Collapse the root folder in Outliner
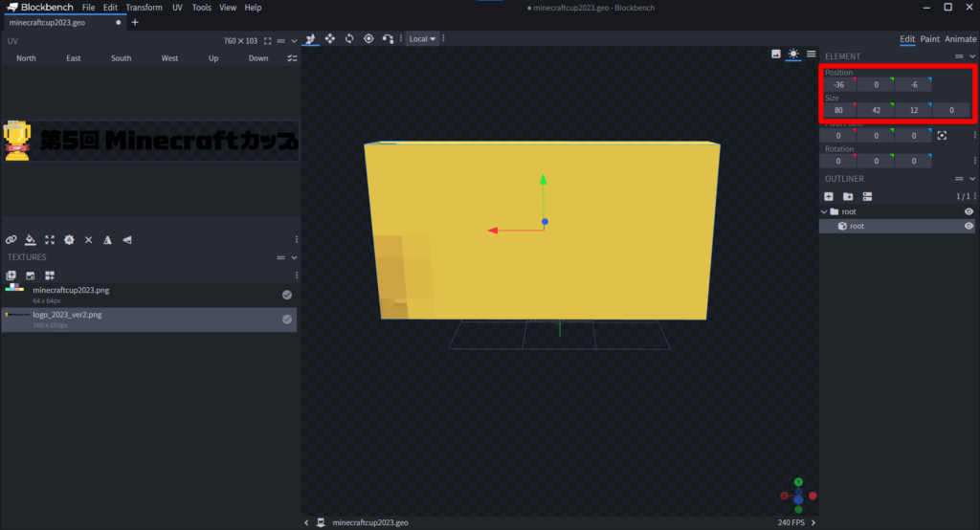 pyautogui.click(x=824, y=211)
